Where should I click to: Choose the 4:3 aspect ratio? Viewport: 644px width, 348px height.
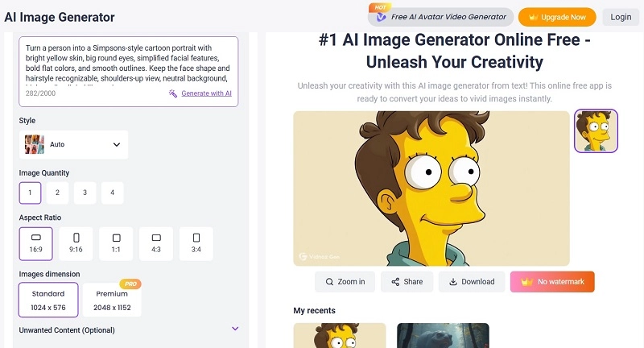point(156,243)
